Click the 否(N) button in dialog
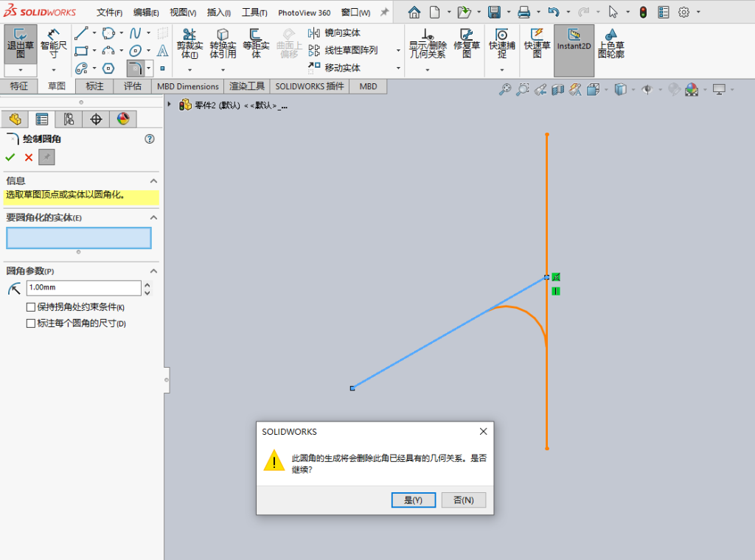Screen dimensions: 755x560 pos(464,500)
